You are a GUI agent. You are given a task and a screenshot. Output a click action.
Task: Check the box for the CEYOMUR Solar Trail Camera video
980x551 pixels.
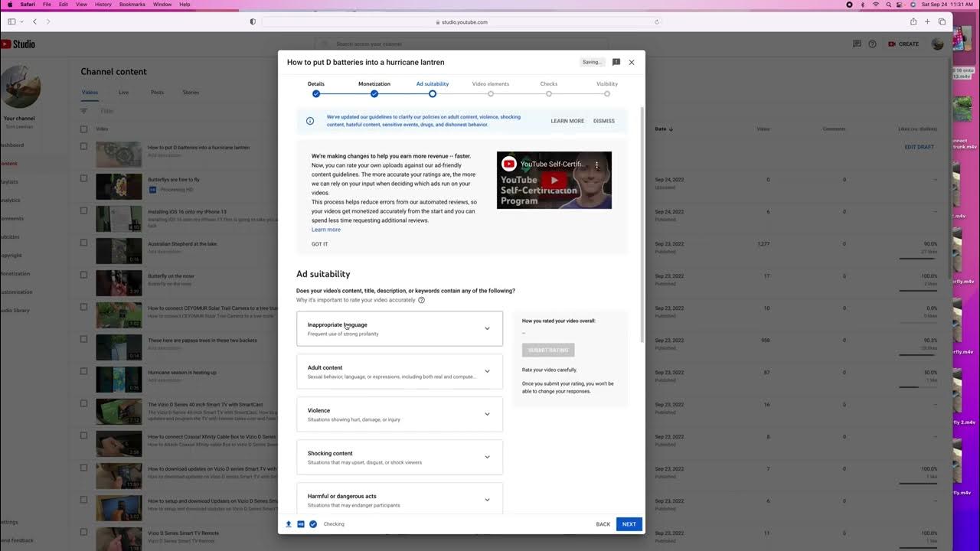84,307
